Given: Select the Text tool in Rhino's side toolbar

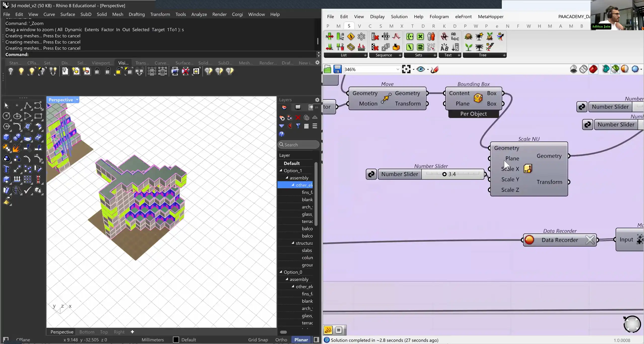Looking at the screenshot, I should tap(6, 169).
